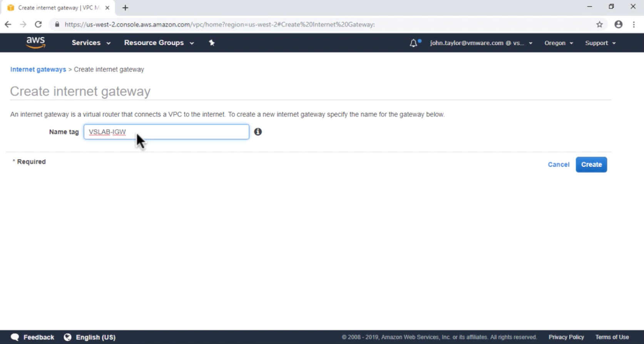Open the john.taylor account dropdown
The image size is (644, 344).
pyautogui.click(x=481, y=43)
